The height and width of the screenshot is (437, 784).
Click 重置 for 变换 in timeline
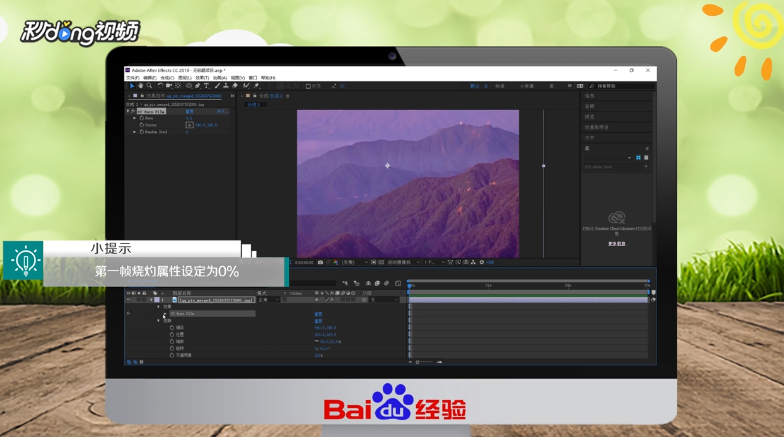pyautogui.click(x=318, y=321)
